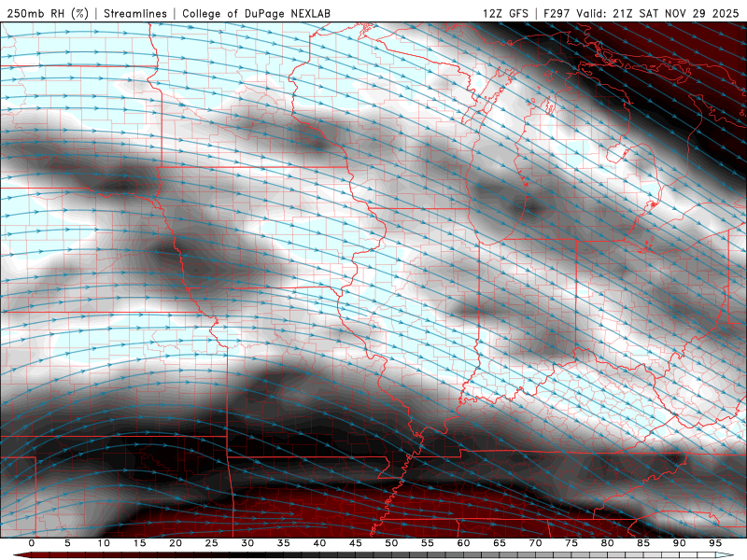Click the '12Z GFS' model label
This screenshot has width=747, height=560.
pyautogui.click(x=505, y=13)
